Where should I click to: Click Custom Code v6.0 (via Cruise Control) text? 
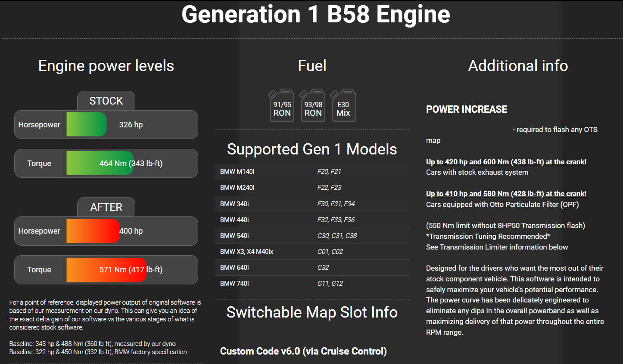pos(303,352)
